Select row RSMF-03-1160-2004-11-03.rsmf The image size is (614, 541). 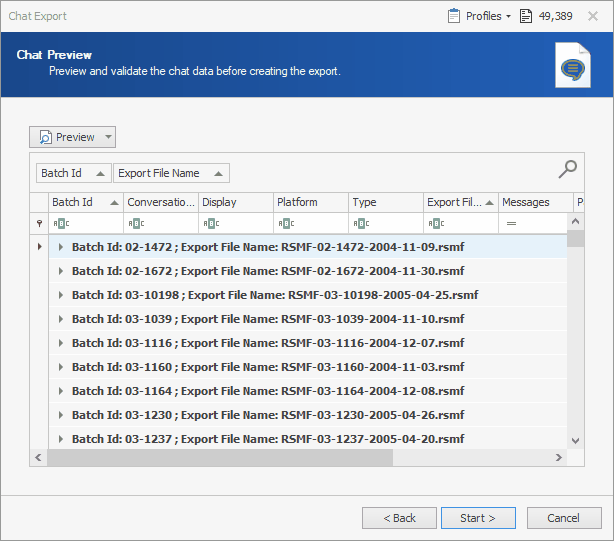(308, 367)
